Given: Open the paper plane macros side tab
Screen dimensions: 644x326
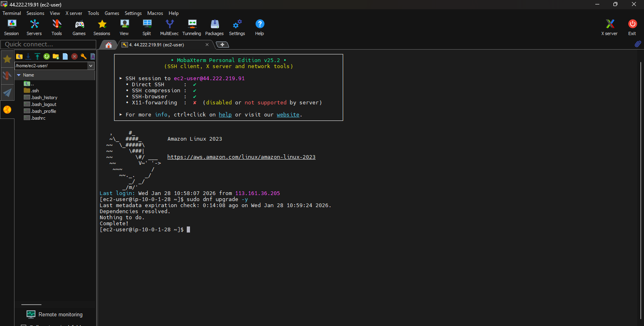Looking at the screenshot, I should 7,93.
